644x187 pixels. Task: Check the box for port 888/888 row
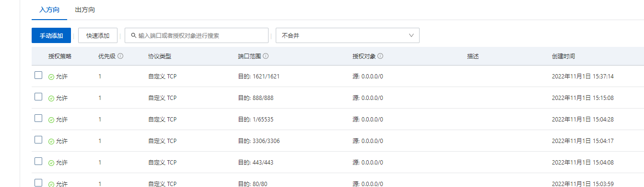tap(38, 97)
